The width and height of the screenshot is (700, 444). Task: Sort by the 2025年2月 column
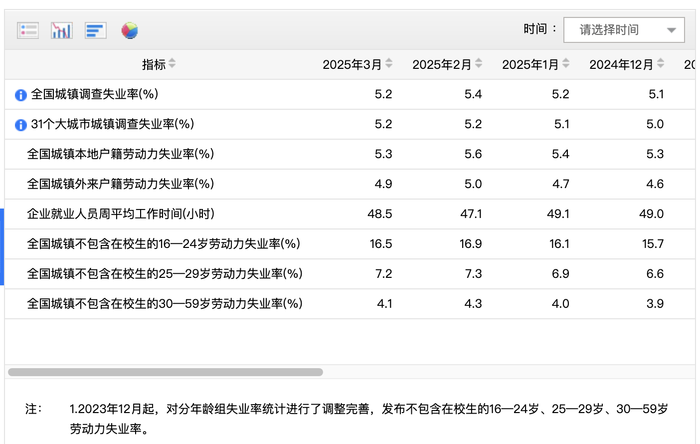(x=479, y=64)
